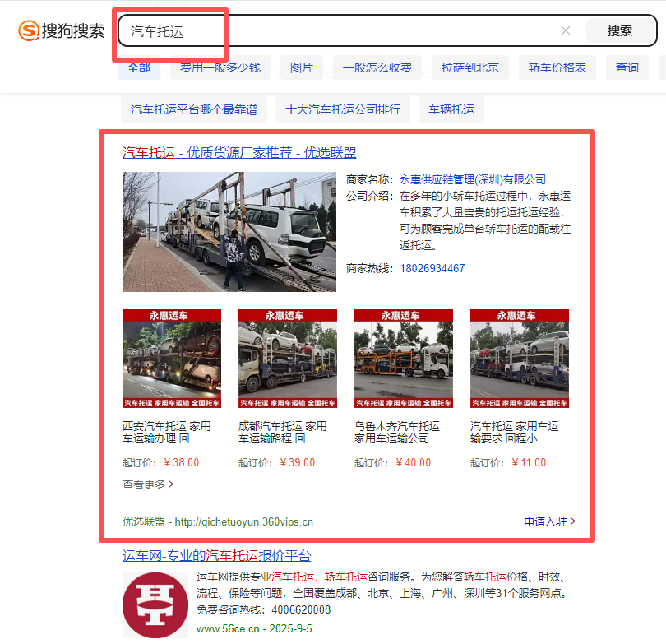Open the large car carrier truck photo
The width and height of the screenshot is (666, 644).
click(229, 232)
